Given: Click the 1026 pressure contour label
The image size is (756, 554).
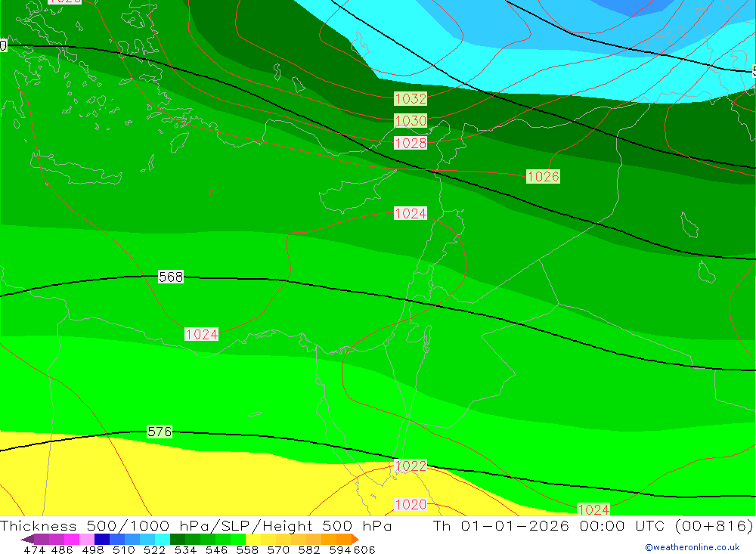Looking at the screenshot, I should point(543,176).
